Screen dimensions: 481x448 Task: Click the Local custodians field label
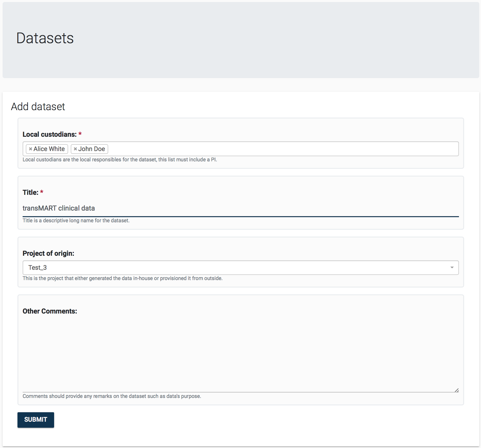pyautogui.click(x=50, y=134)
